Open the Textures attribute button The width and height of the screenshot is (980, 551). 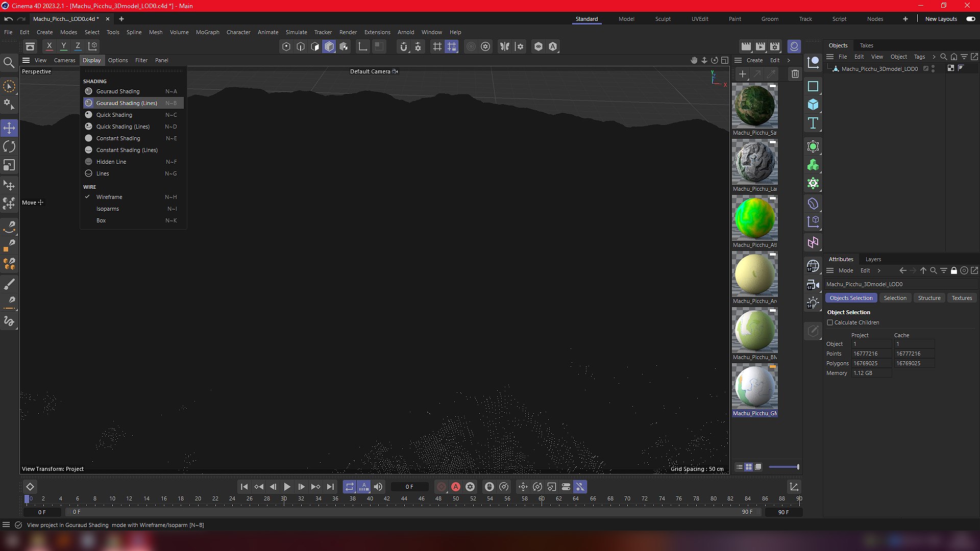point(962,298)
